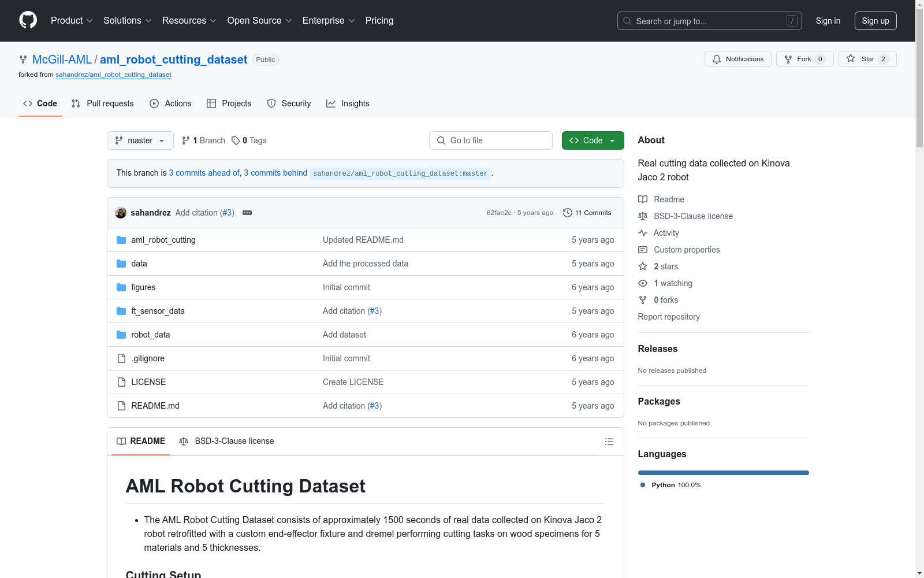Switch to the Security tab

[289, 103]
